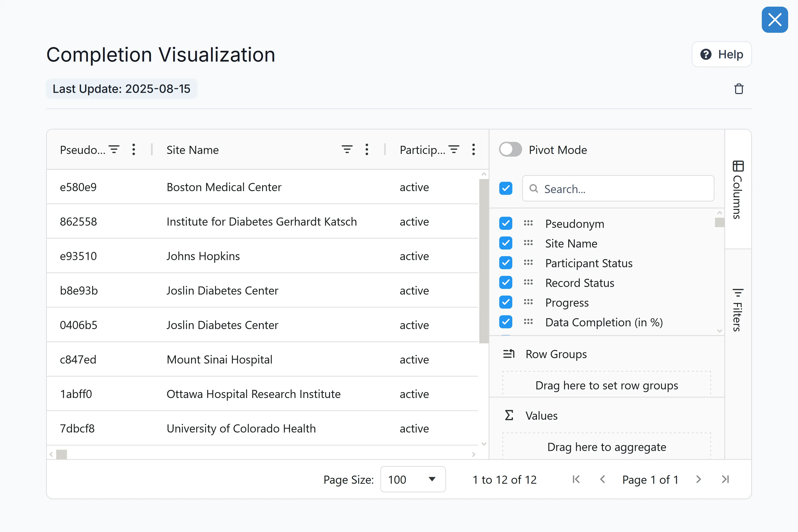The width and height of the screenshot is (798, 532).
Task: Sort by Participant Status column header
Action: (422, 150)
